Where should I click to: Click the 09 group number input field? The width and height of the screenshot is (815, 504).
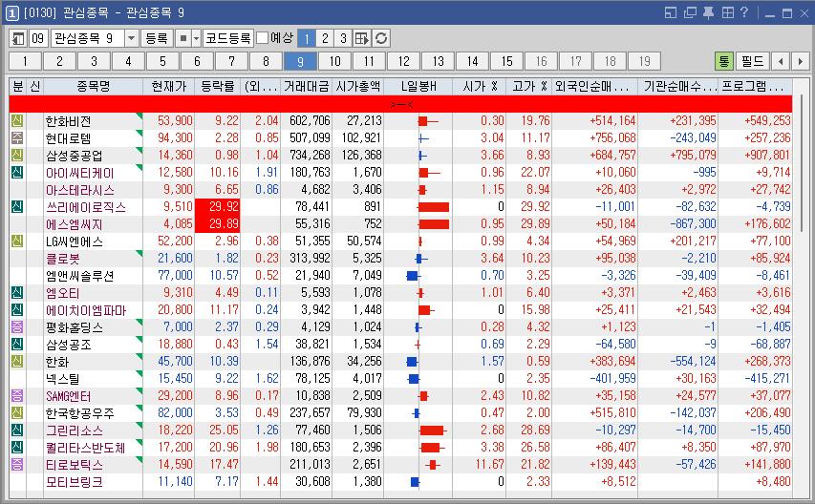click(x=38, y=38)
